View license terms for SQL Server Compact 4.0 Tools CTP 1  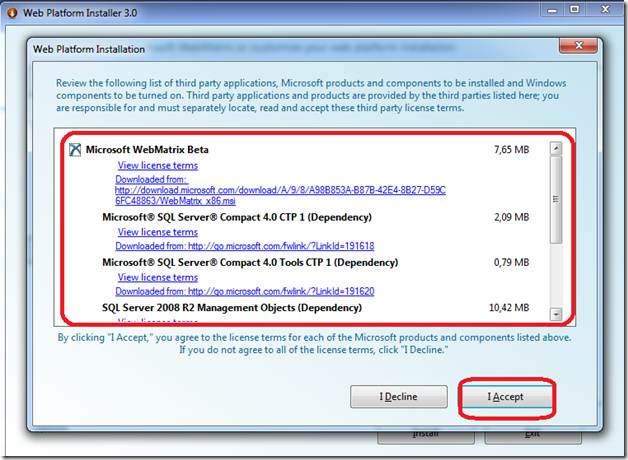(x=157, y=277)
